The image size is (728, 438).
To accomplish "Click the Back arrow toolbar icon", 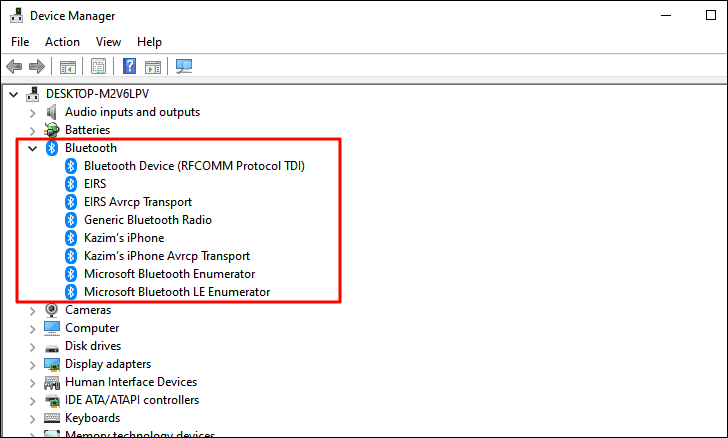I will coord(14,66).
